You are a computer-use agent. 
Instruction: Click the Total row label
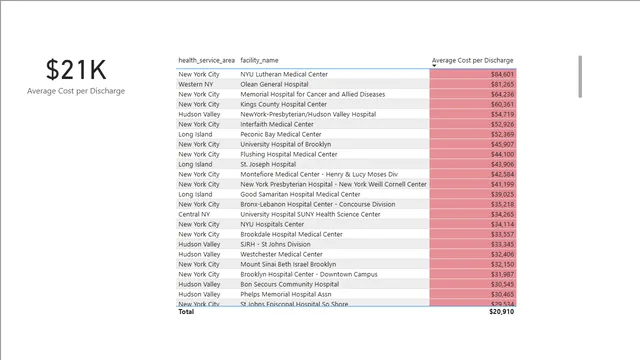[x=186, y=312]
